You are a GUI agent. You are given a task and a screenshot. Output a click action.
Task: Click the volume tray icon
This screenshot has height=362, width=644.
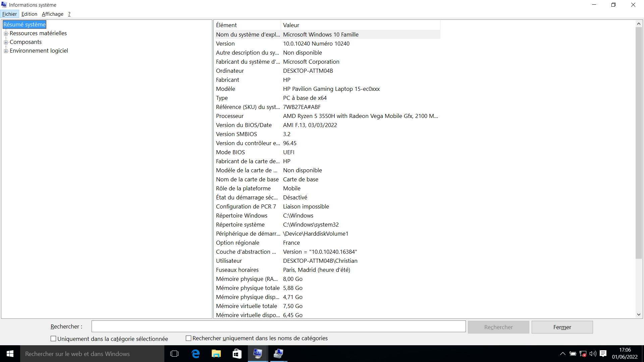pyautogui.click(x=593, y=354)
